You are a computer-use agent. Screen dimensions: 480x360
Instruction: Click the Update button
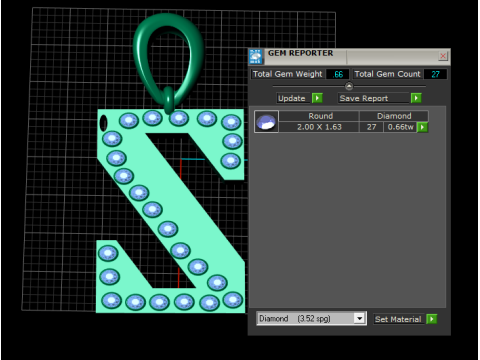pyautogui.click(x=293, y=98)
